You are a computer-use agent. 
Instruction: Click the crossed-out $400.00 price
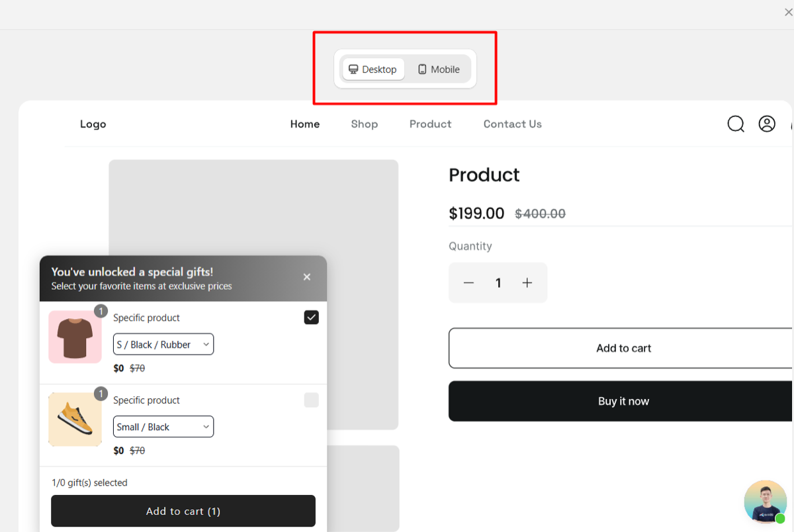click(x=541, y=214)
